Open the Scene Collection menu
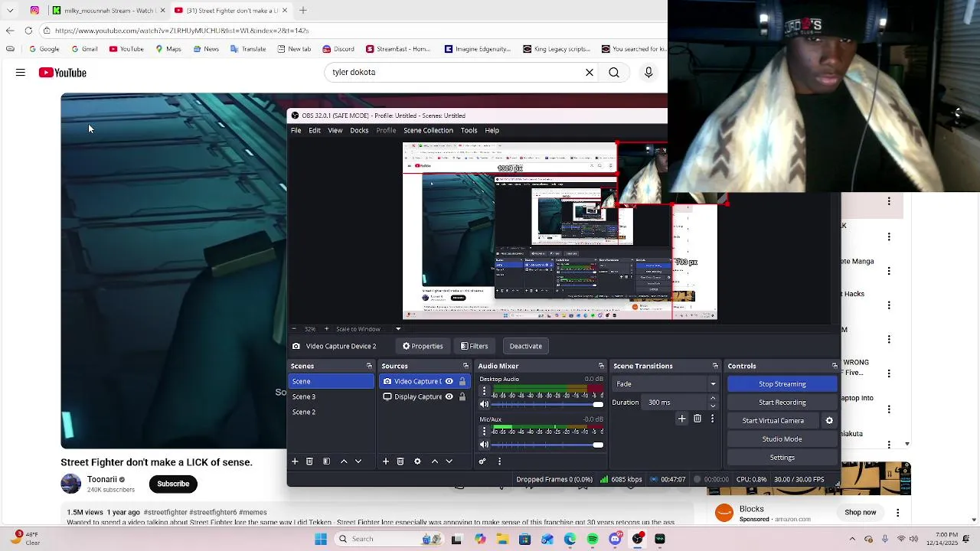The image size is (980, 551). tap(428, 131)
